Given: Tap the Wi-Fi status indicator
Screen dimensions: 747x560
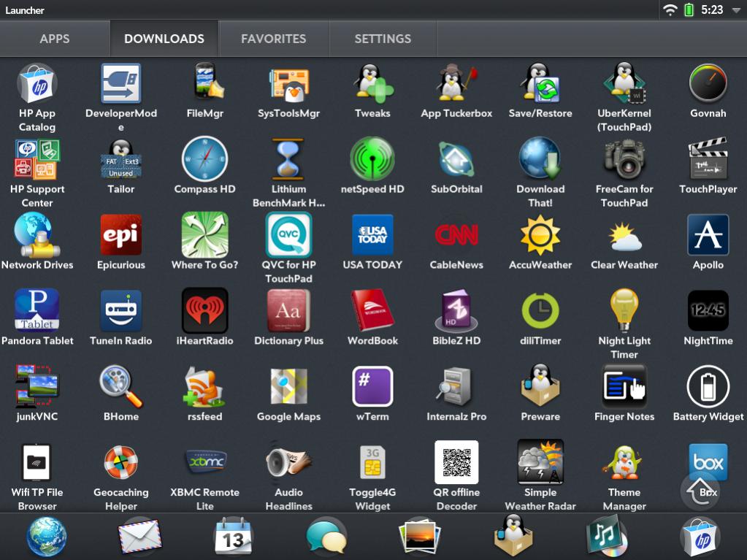Looking at the screenshot, I should coord(670,9).
